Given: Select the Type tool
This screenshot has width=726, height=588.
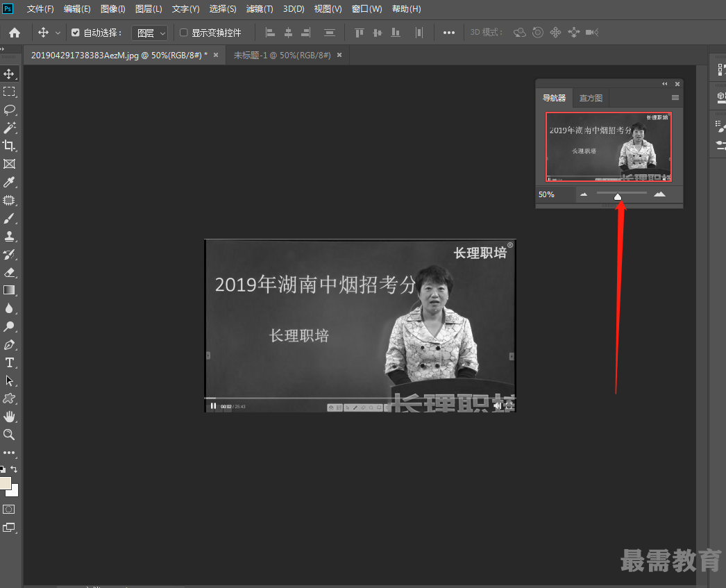Looking at the screenshot, I should (x=9, y=362).
